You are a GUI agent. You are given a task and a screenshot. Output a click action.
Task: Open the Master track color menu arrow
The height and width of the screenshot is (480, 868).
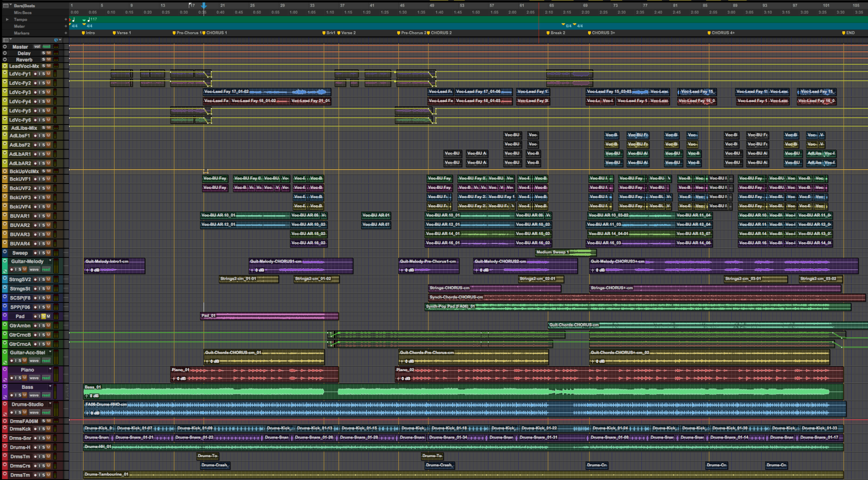tap(5, 47)
